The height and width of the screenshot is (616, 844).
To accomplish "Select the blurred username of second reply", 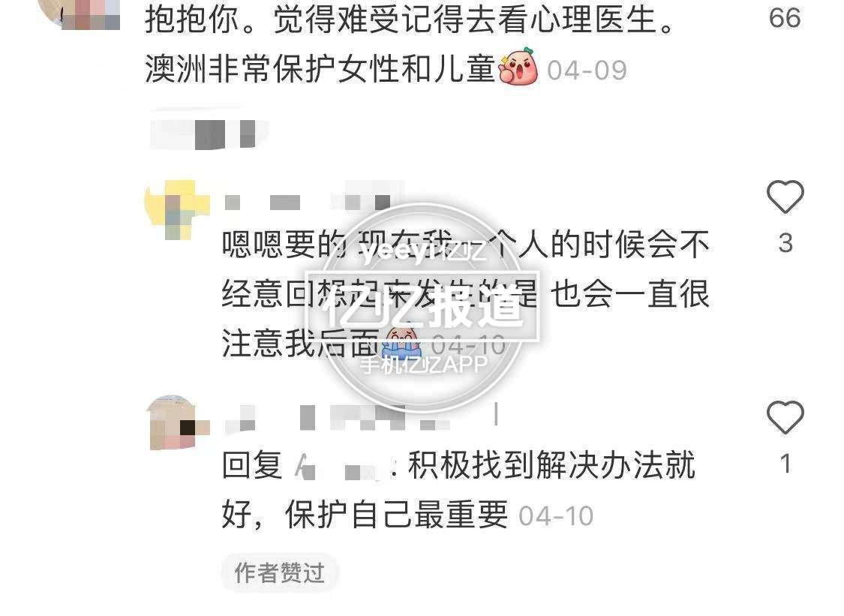I will [x=336, y=418].
